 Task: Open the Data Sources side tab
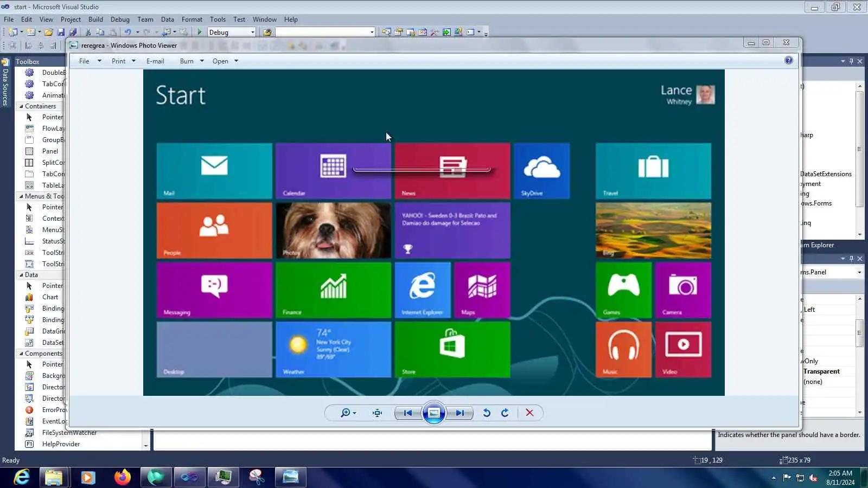5,82
